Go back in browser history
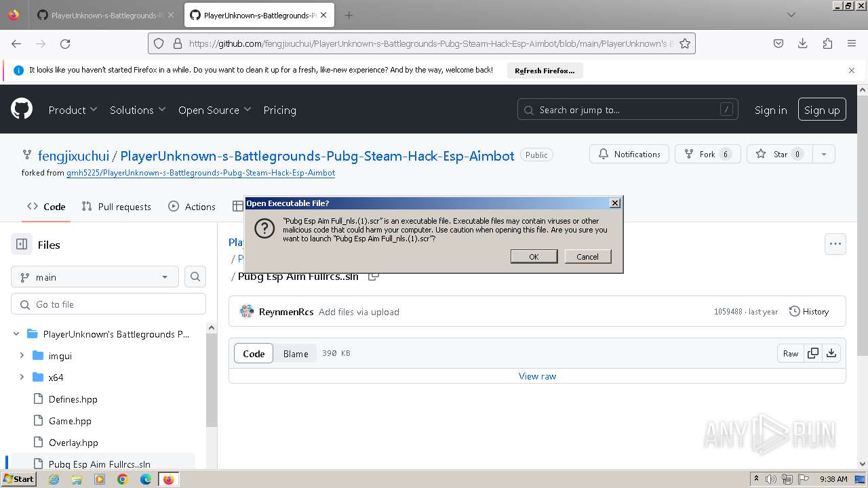The image size is (868, 488). coord(16,43)
